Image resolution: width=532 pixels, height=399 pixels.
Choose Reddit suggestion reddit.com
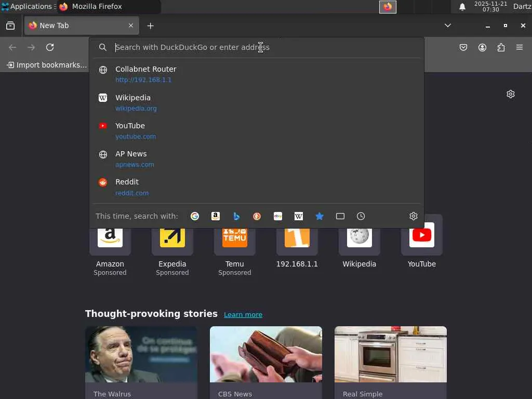click(257, 187)
